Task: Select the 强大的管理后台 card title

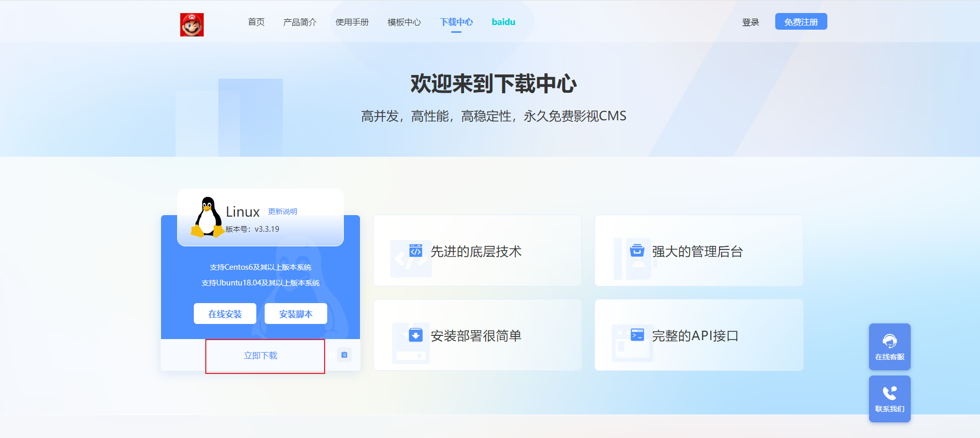Action: click(697, 252)
